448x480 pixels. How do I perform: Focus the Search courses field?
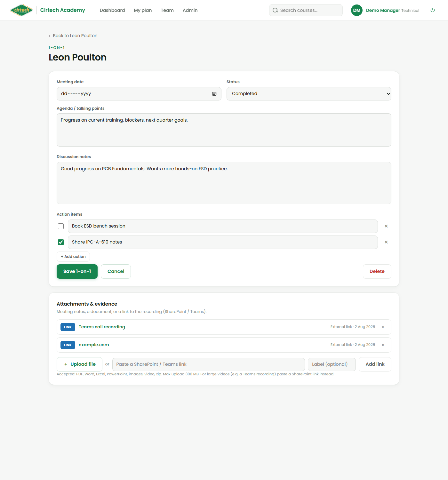pyautogui.click(x=306, y=10)
